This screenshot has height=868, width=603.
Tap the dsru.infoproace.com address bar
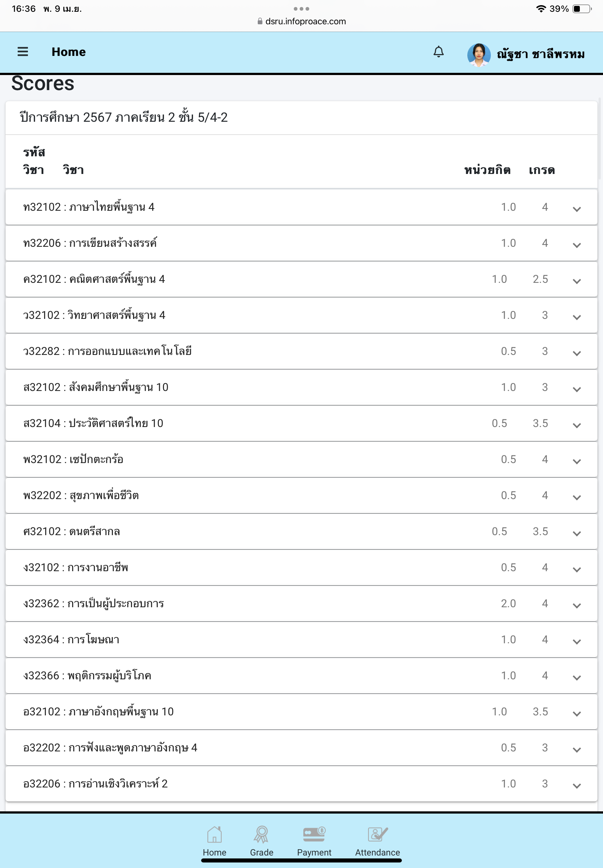pyautogui.click(x=301, y=21)
